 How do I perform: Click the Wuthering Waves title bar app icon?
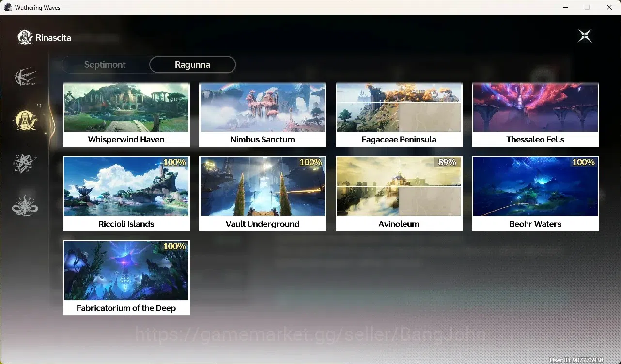pos(8,8)
